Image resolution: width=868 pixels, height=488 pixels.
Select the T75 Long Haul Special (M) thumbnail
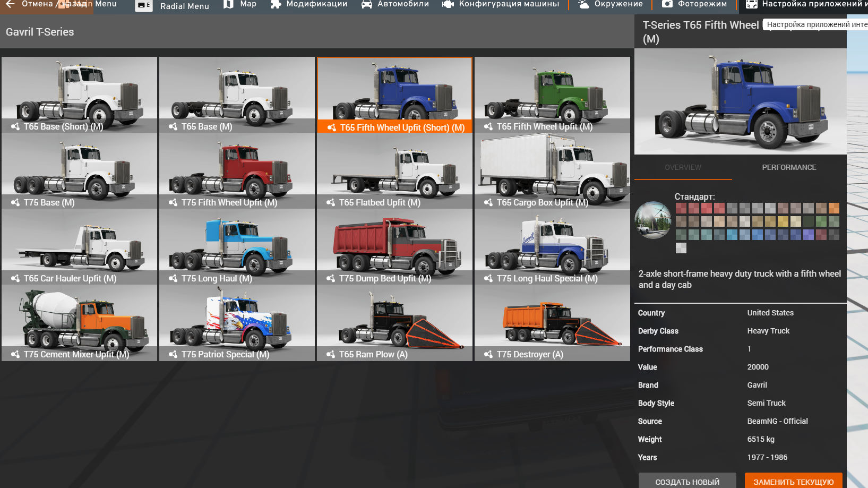tap(552, 246)
